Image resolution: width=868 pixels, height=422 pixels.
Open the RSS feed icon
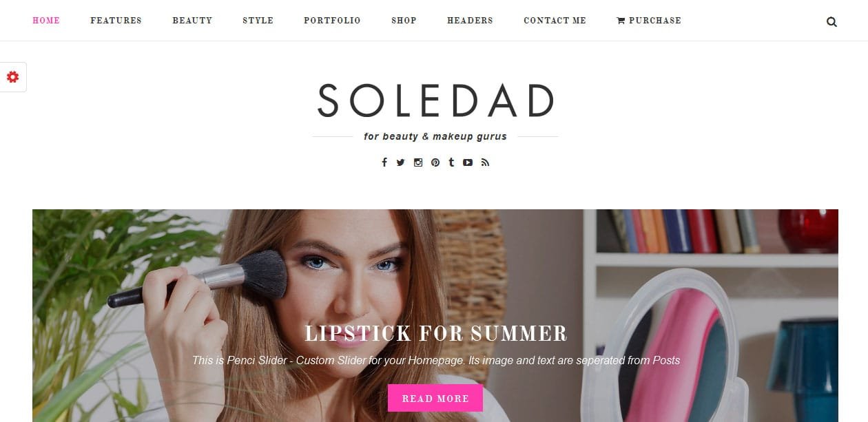pyautogui.click(x=485, y=162)
